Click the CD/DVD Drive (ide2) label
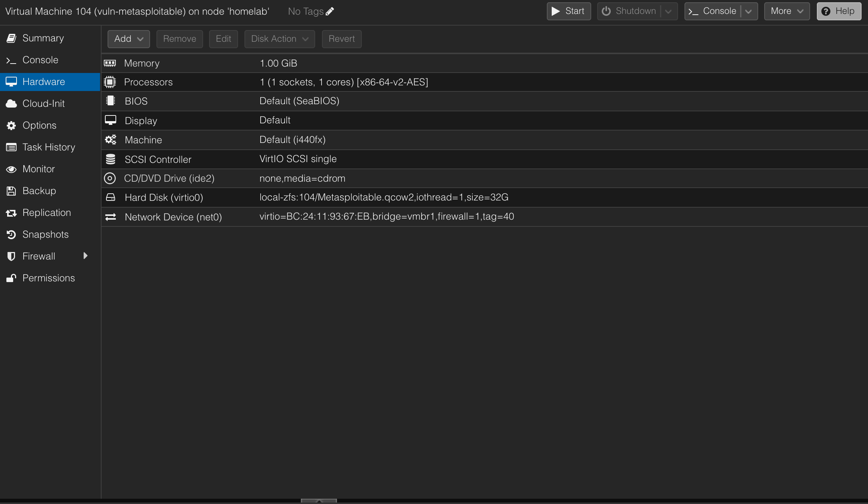 [x=169, y=178]
